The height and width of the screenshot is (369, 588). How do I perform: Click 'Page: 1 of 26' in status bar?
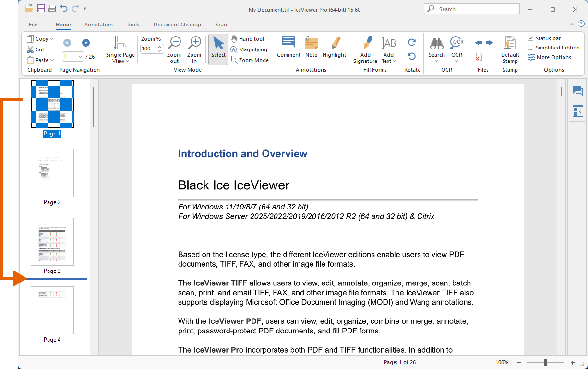click(400, 362)
